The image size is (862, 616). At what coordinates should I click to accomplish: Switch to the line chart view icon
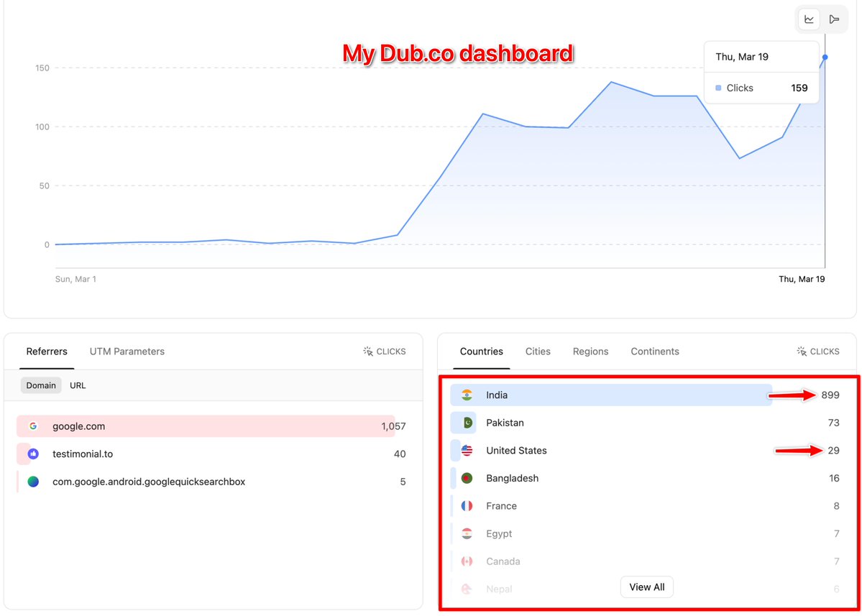pos(810,19)
